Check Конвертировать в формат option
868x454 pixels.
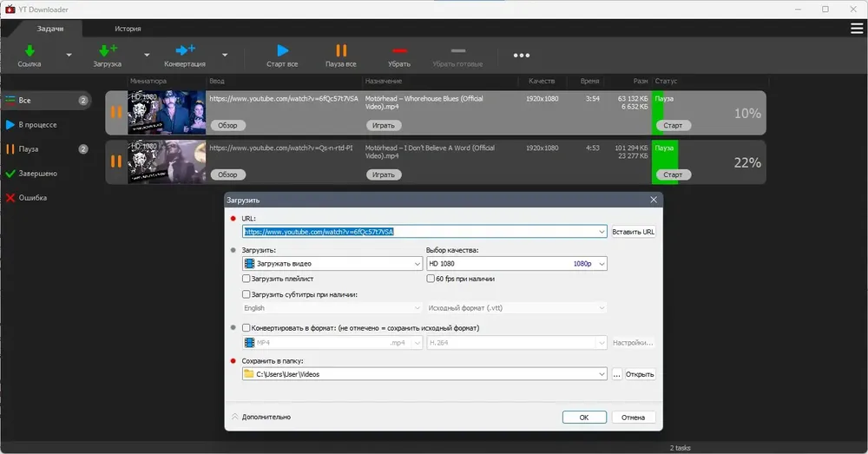247,328
